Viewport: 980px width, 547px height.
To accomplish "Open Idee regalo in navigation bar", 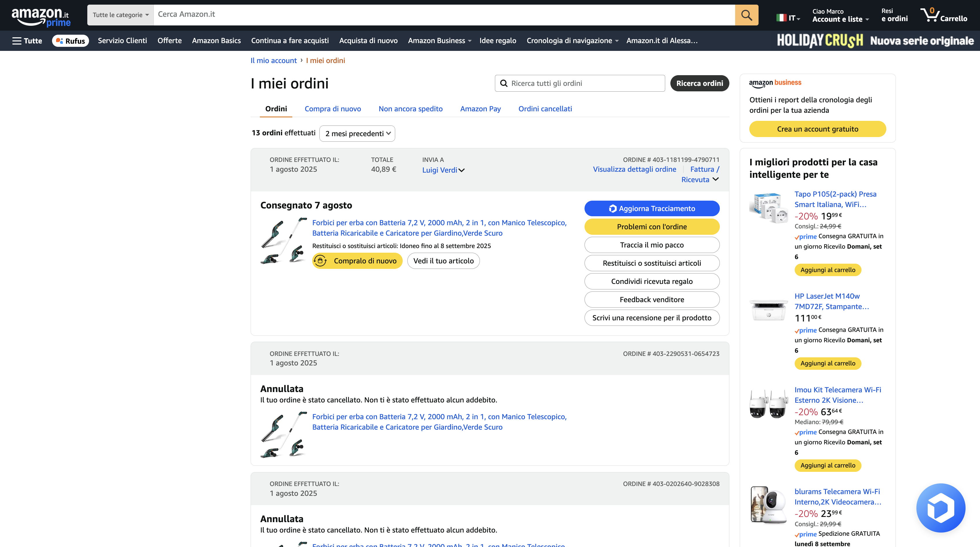I will 498,41.
